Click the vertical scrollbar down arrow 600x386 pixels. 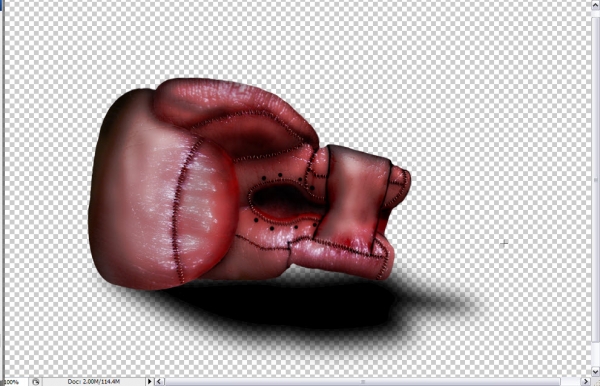pyautogui.click(x=595, y=371)
